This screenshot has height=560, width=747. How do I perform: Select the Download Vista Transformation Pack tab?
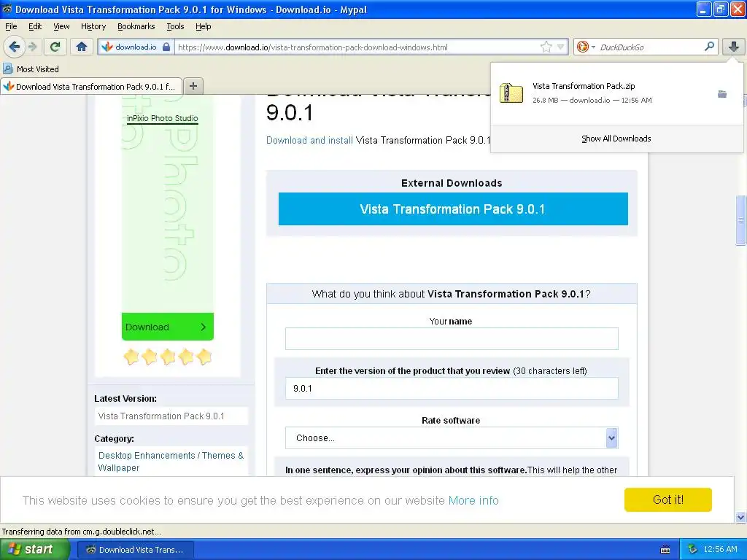click(x=91, y=86)
